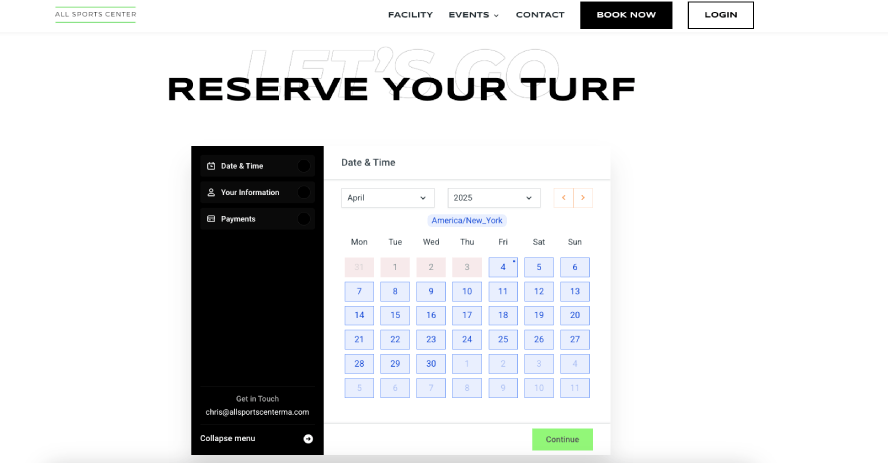Click the chris@allsportscenterma.com email link
The height and width of the screenshot is (463, 888).
click(257, 412)
